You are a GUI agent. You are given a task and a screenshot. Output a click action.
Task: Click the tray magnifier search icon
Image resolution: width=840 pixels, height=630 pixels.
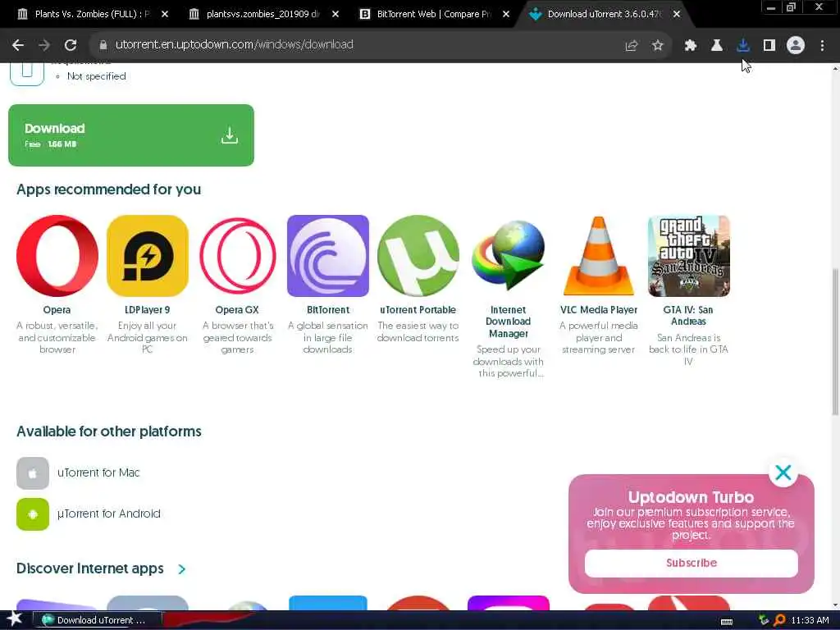779,620
